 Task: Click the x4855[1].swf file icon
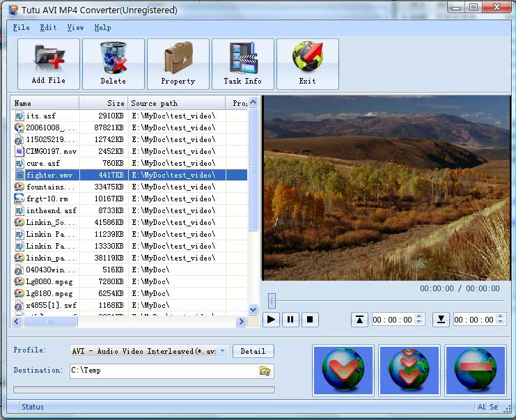[x=19, y=306]
